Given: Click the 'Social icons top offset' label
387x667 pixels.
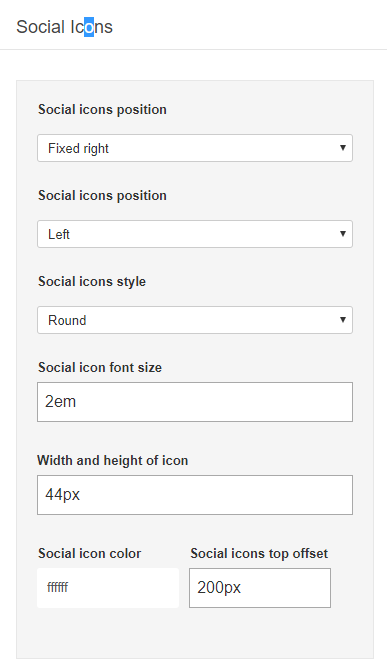Looking at the screenshot, I should (259, 553).
